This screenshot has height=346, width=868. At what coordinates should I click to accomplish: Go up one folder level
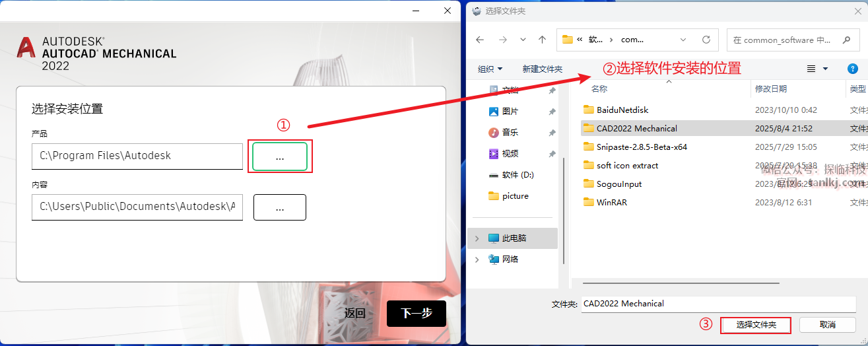point(542,40)
